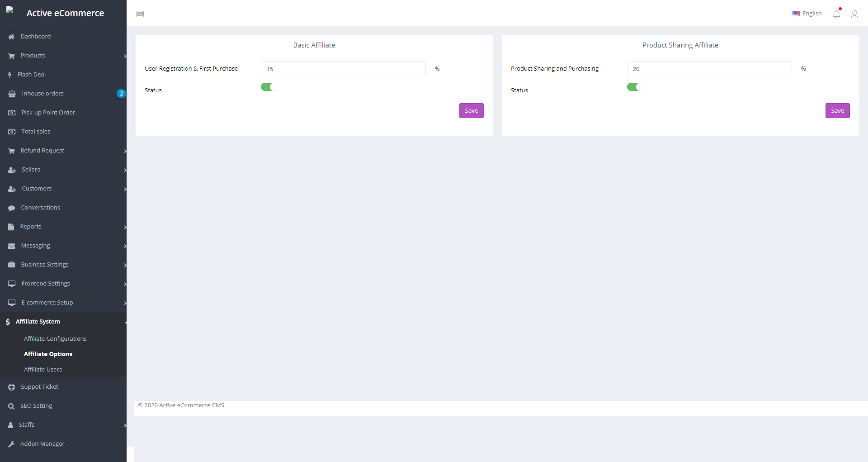This screenshot has width=868, height=462.
Task: Save the Product Sharing Affiliate settings
Action: pyautogui.click(x=837, y=111)
